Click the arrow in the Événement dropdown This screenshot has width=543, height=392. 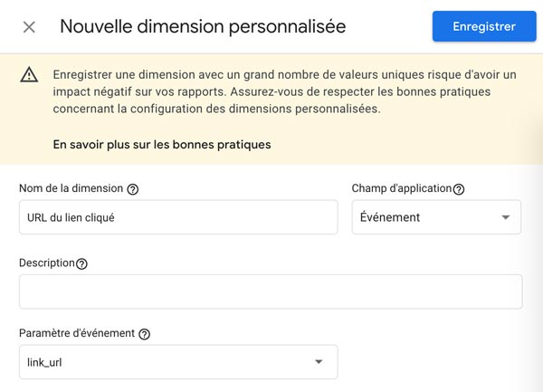coord(506,217)
